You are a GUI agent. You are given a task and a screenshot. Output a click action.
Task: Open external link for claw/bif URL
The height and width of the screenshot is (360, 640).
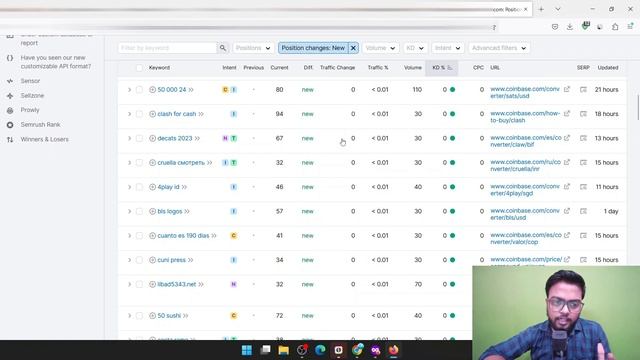(x=567, y=138)
